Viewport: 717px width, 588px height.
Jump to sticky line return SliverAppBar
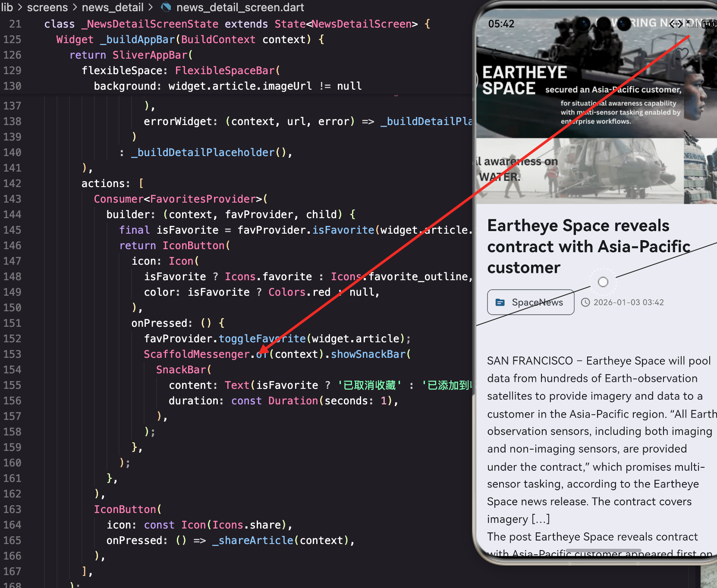point(131,55)
